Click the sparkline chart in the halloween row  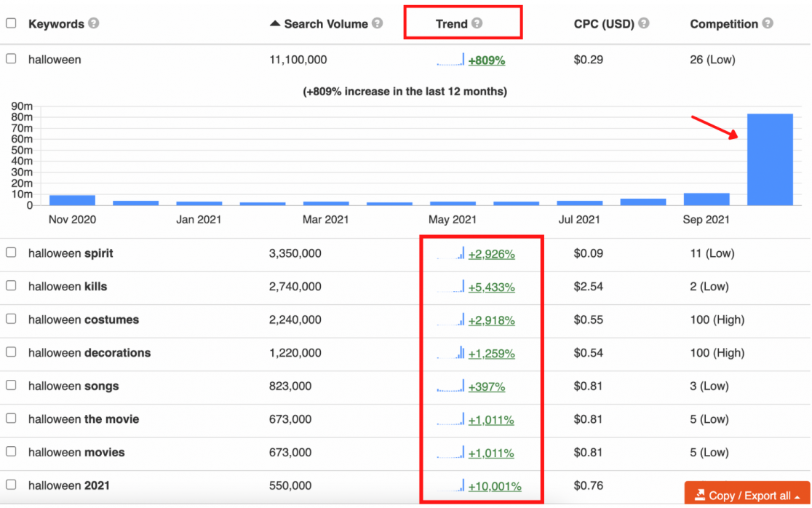(x=450, y=60)
